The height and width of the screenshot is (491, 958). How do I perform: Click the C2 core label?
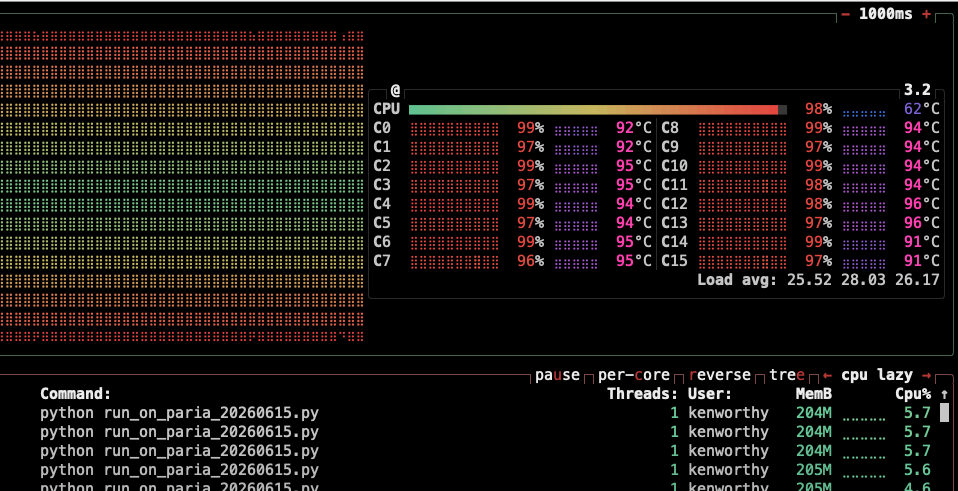(x=382, y=166)
